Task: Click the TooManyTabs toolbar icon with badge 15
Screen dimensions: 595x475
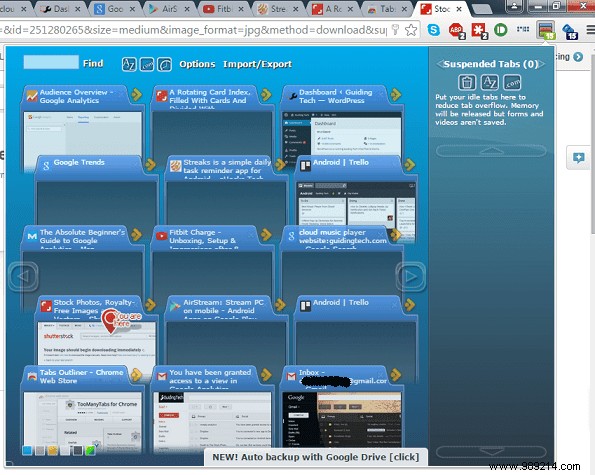Action: (546, 30)
